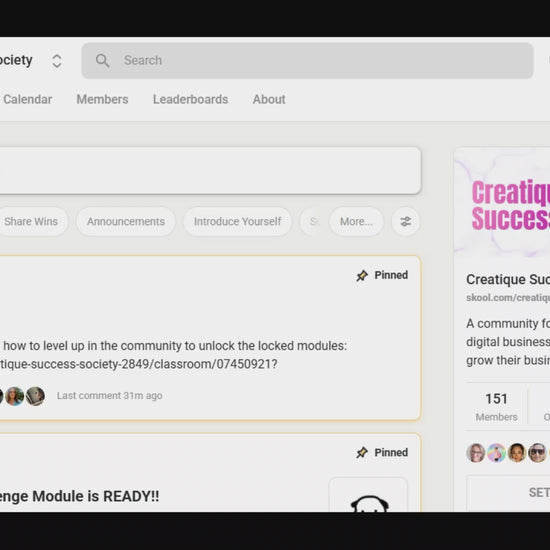Click the Creatique Success banner image
Image resolution: width=550 pixels, height=550 pixels.
click(502, 203)
